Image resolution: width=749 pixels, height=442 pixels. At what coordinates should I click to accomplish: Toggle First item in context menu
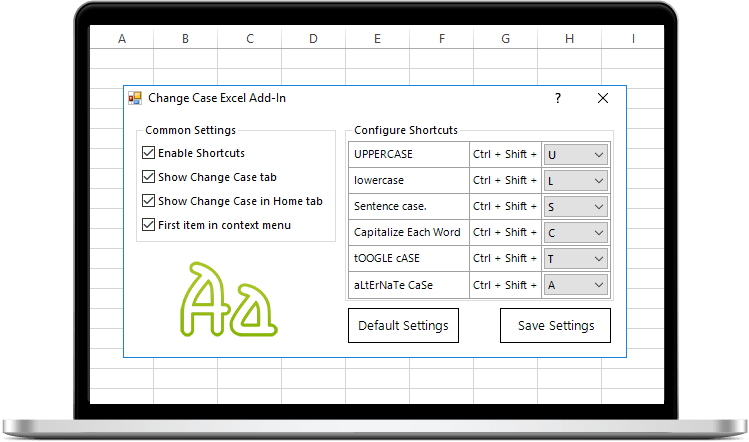(149, 225)
